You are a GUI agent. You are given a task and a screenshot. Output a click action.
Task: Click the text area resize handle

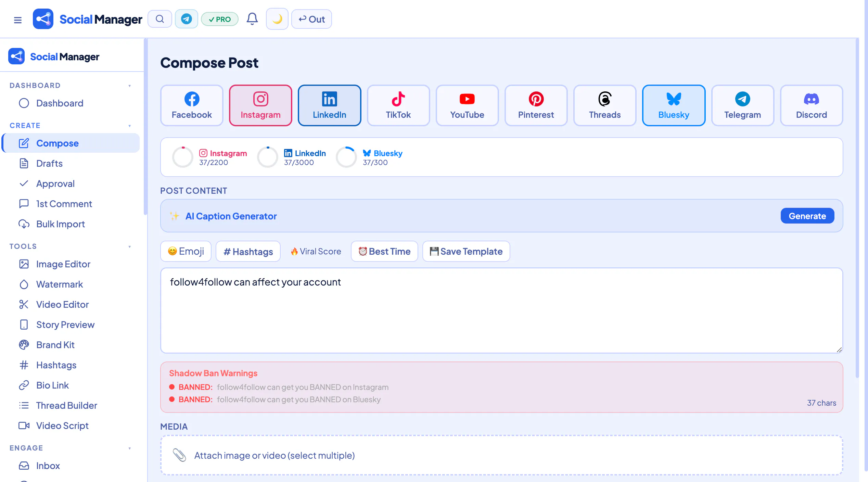pos(839,350)
